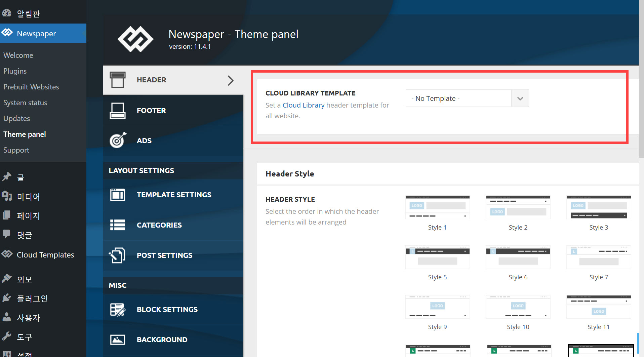The height and width of the screenshot is (357, 644).
Task: Click the dashboard gauge icon
Action: point(7,13)
